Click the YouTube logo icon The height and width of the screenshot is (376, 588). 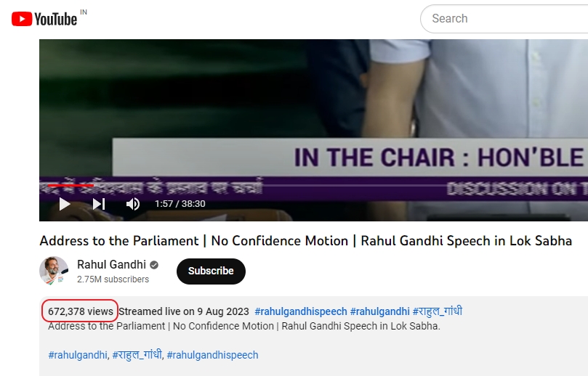pyautogui.click(x=44, y=19)
